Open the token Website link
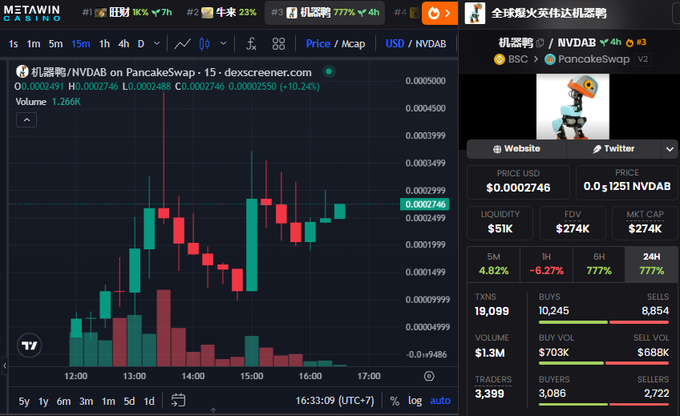 [517, 149]
